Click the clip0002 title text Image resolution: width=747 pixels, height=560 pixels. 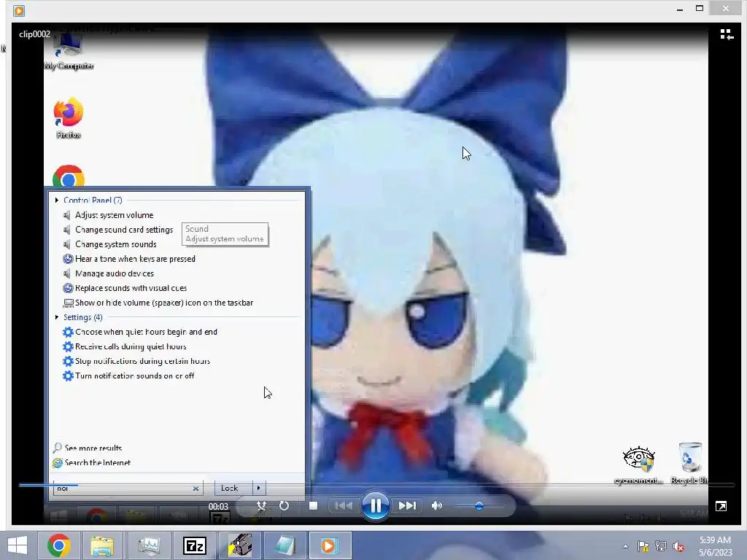coord(34,34)
